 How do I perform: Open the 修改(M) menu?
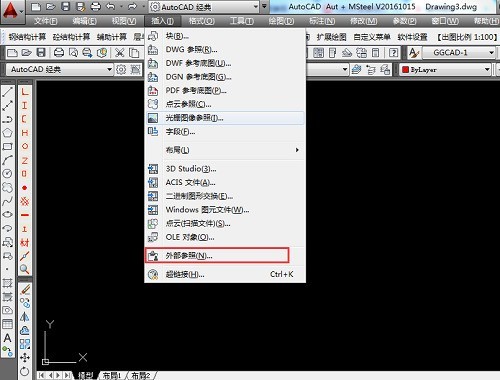(x=363, y=21)
